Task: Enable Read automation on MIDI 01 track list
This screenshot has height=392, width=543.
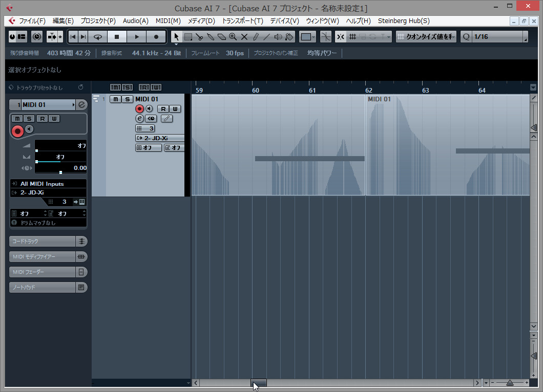Action: click(163, 109)
